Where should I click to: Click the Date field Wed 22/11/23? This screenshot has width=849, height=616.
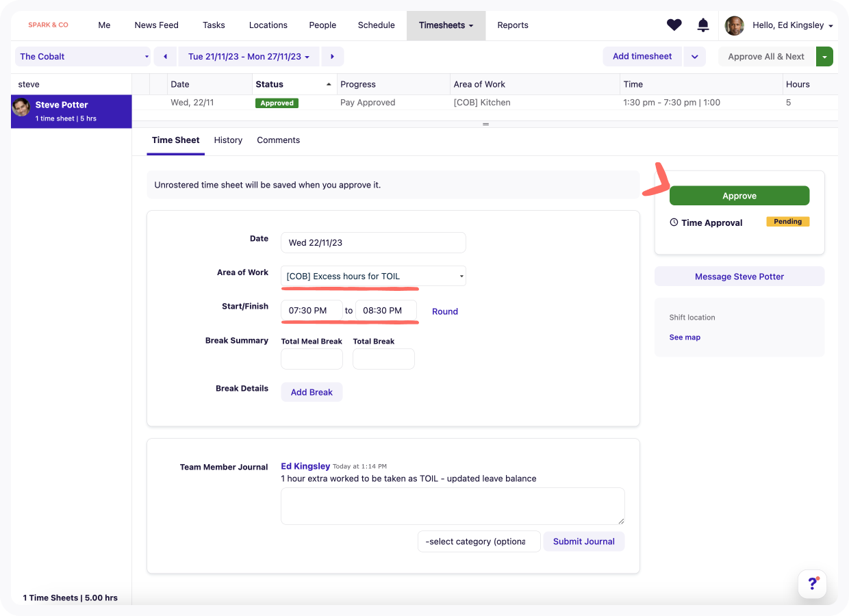[x=373, y=242]
